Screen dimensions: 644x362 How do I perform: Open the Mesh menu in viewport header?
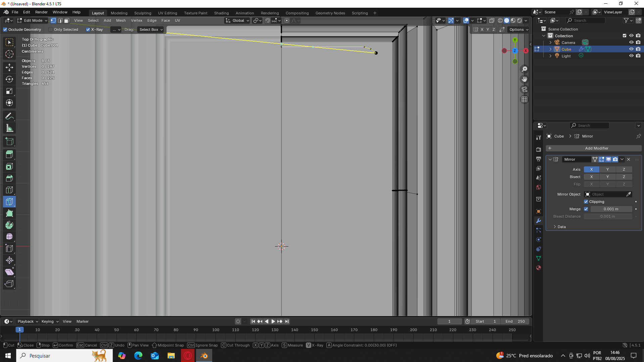pyautogui.click(x=121, y=20)
